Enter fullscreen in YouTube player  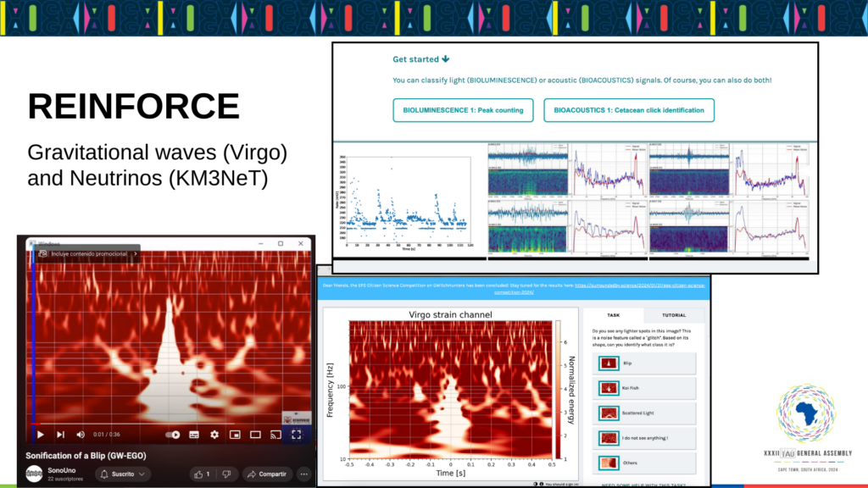(x=296, y=435)
